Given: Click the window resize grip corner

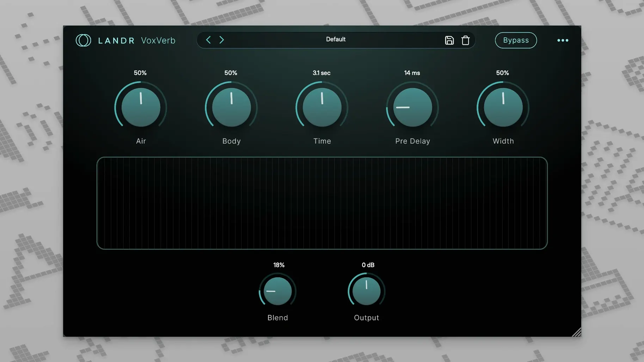Looking at the screenshot, I should 577,332.
